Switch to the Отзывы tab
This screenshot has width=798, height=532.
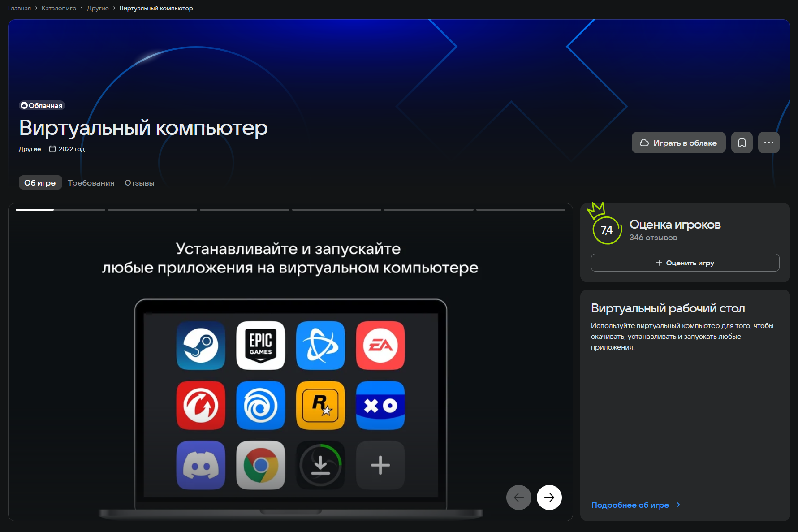[139, 183]
